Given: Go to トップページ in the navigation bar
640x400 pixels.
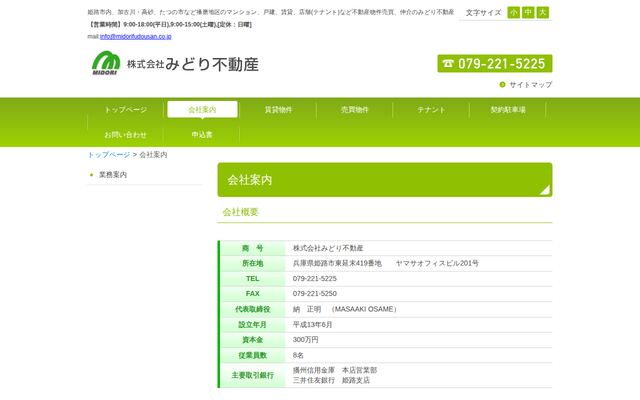Looking at the screenshot, I should 126,110.
